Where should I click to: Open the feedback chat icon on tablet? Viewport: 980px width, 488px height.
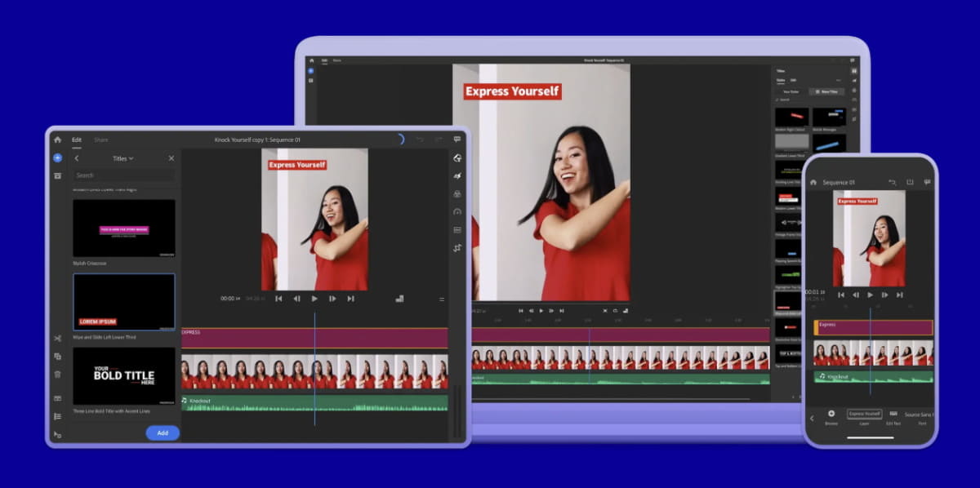(x=457, y=140)
